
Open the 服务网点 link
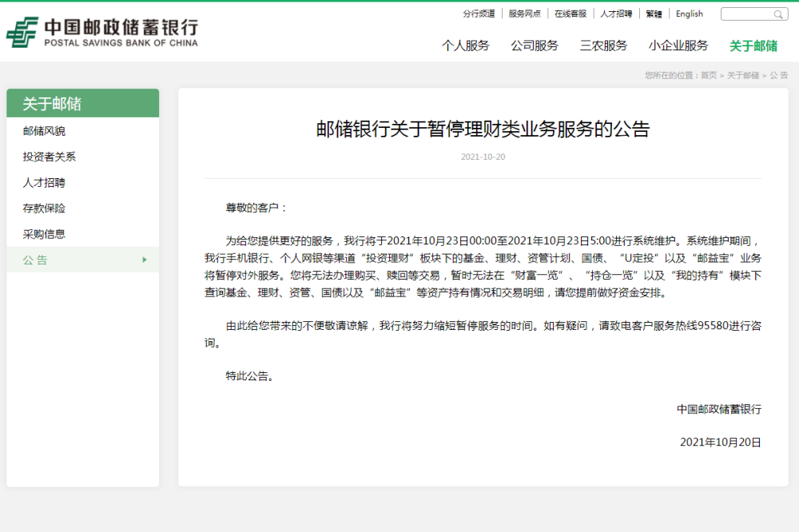tap(524, 14)
